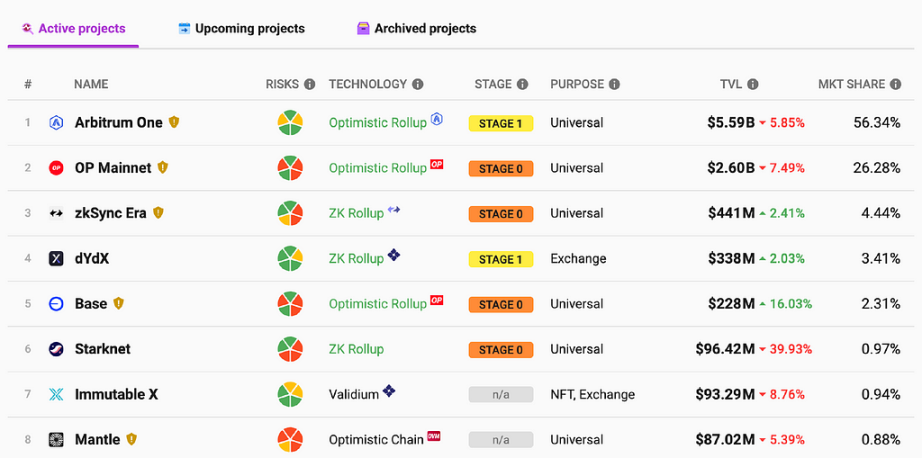This screenshot has width=922, height=458.
Task: Click the STAGE column info icon
Action: click(x=522, y=85)
